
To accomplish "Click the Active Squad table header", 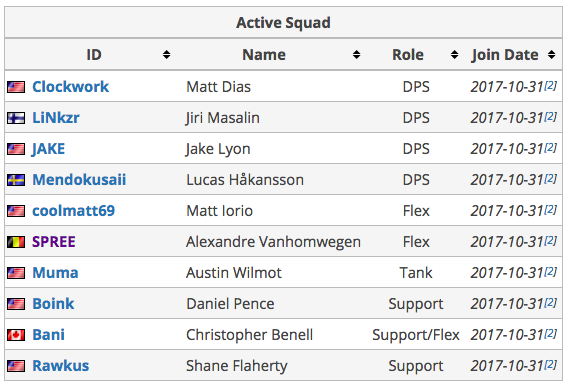I will pyautogui.click(x=283, y=22).
